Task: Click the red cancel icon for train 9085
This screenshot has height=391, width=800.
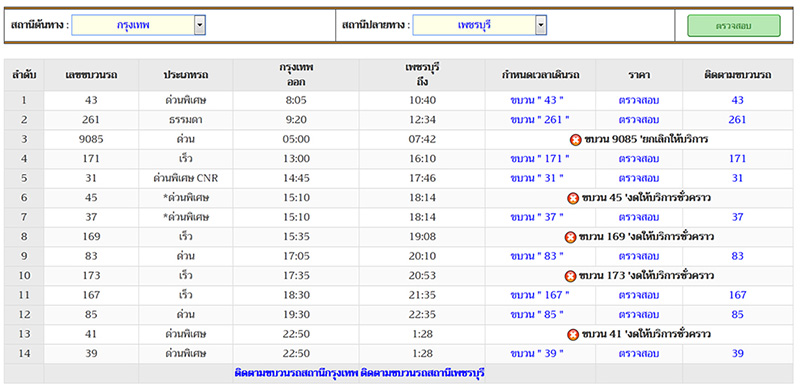Action: 576,140
